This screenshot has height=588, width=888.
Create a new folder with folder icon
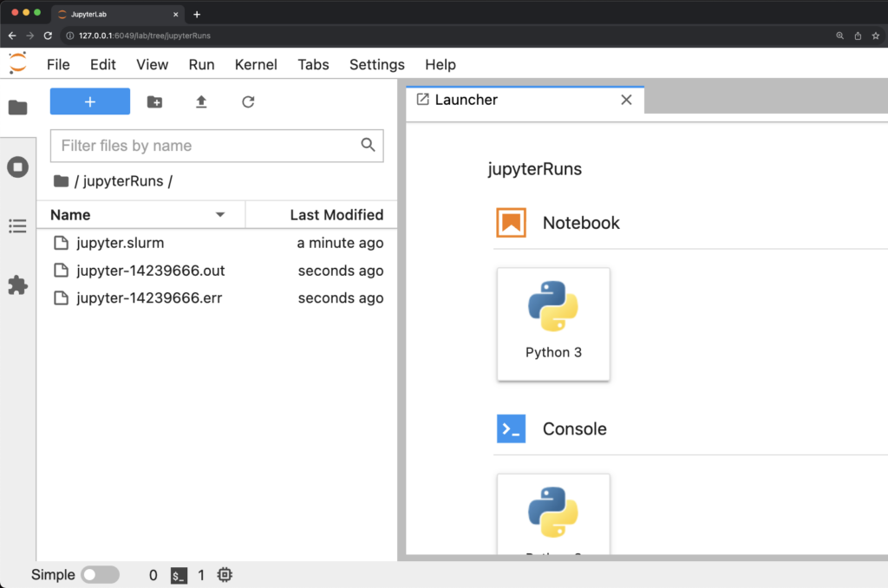click(x=154, y=101)
